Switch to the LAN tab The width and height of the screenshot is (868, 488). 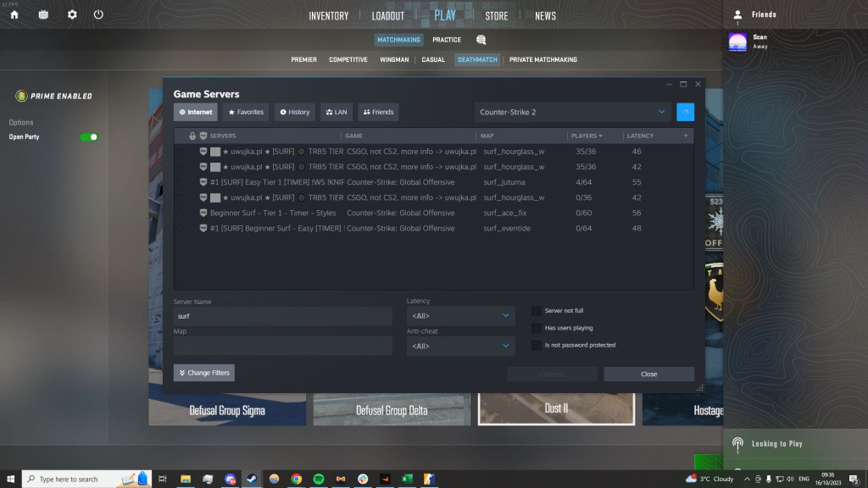337,112
